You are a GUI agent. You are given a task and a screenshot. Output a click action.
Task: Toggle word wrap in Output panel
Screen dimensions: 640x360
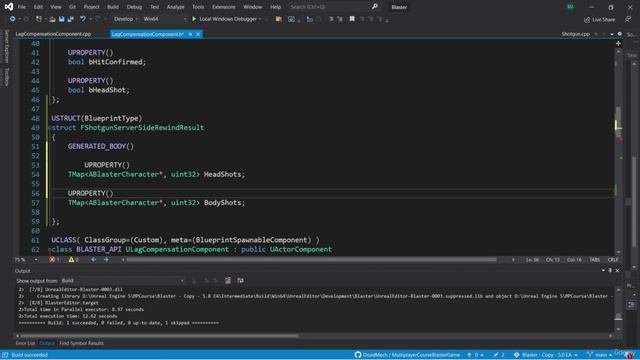240,280
